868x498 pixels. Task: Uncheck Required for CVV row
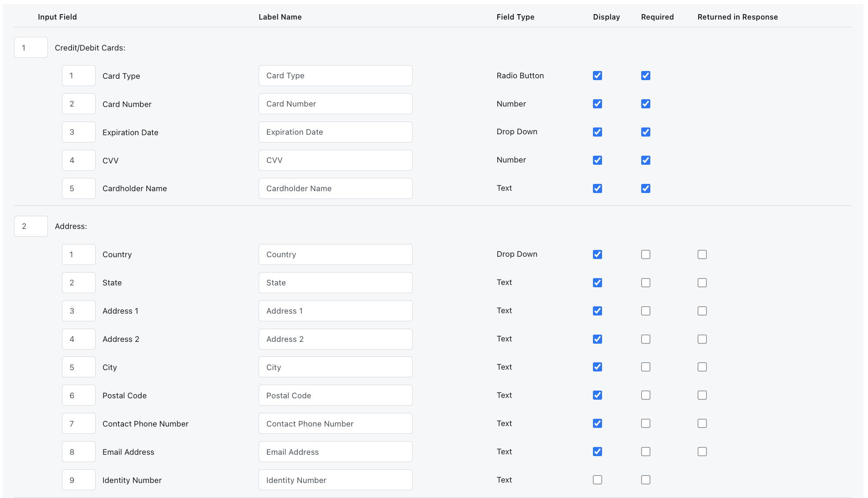coord(646,160)
